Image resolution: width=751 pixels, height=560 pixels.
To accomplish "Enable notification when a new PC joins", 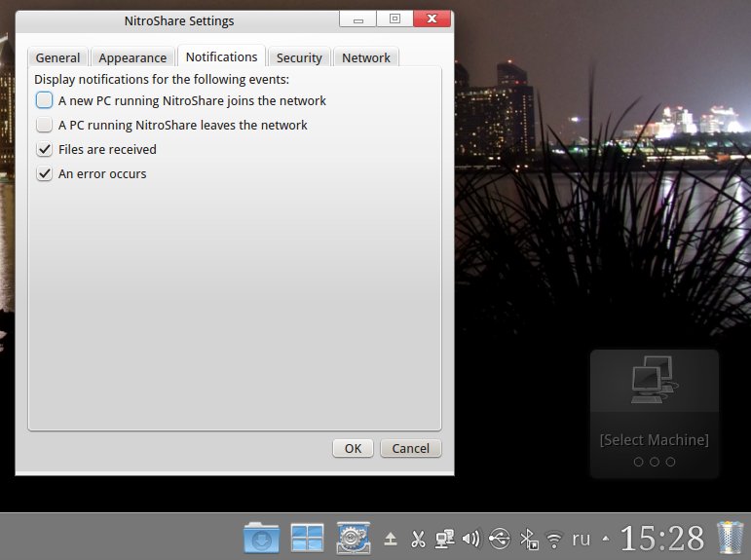I will point(44,100).
